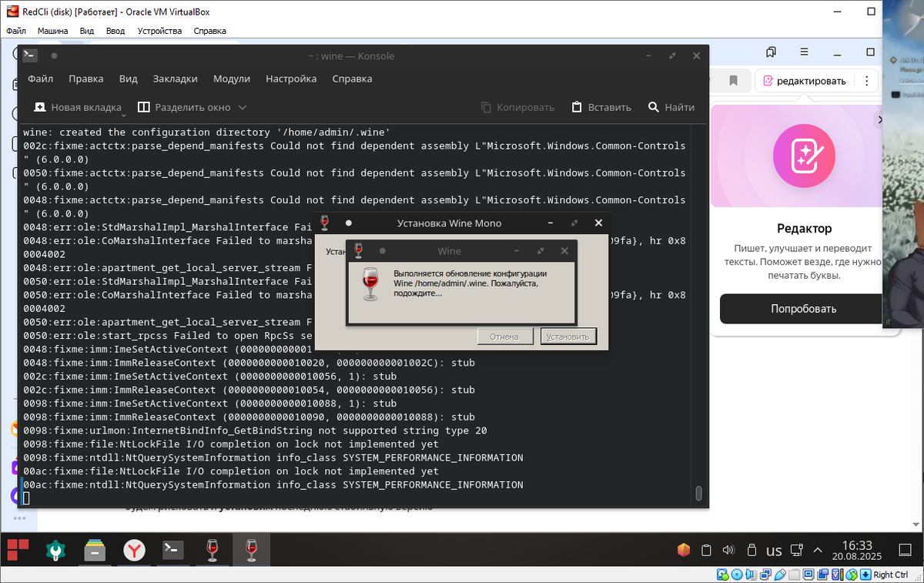The height and width of the screenshot is (583, 924).
Task: Switch to Konsole via taskbar icon
Action: 173,550
